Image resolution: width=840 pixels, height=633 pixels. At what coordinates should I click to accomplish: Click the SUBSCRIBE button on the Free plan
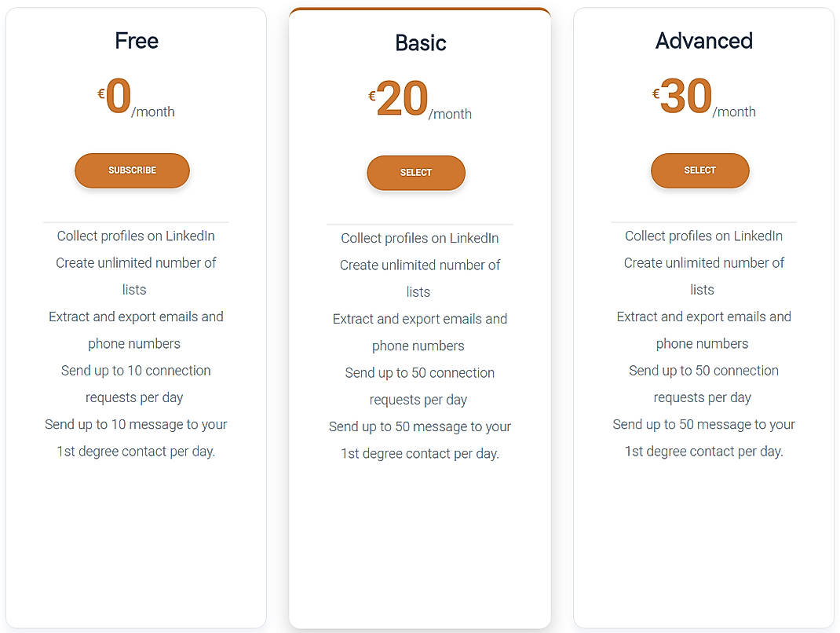click(132, 170)
